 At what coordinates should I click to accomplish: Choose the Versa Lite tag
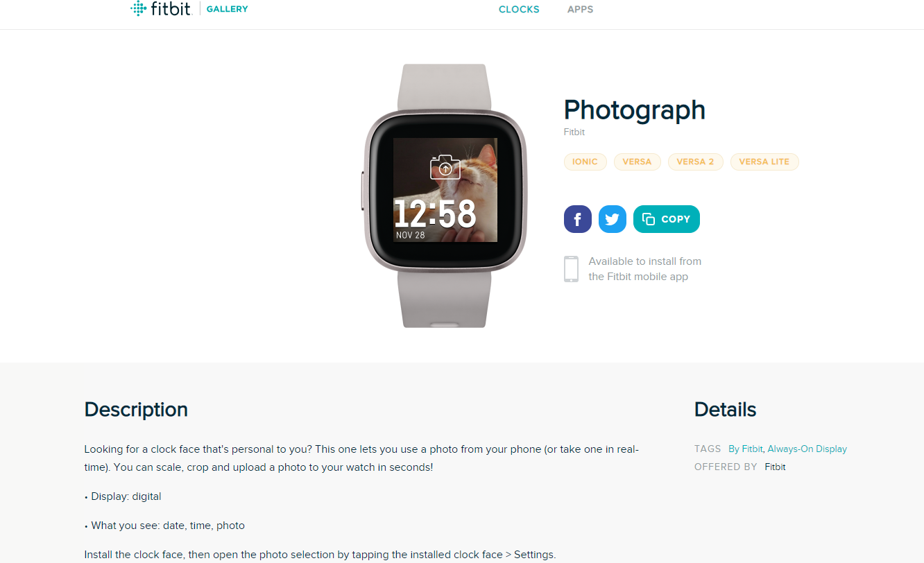[x=764, y=162]
